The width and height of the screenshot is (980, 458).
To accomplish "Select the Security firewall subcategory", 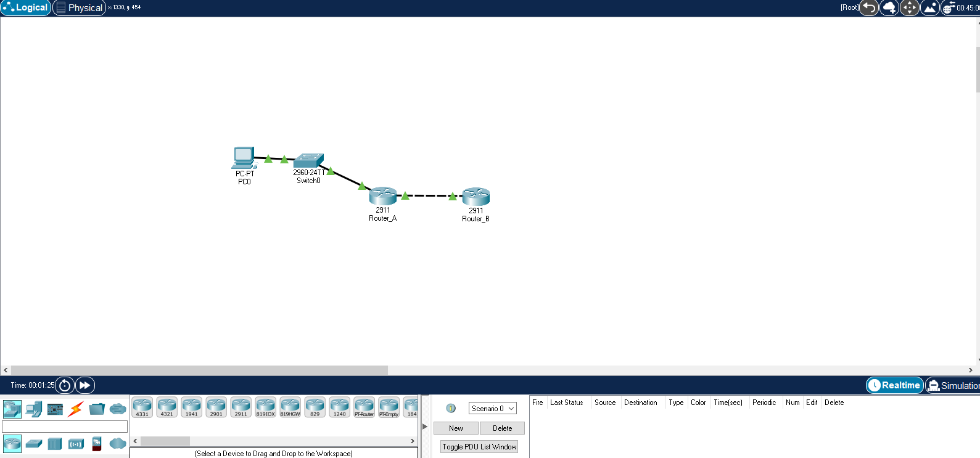I will coord(97,443).
